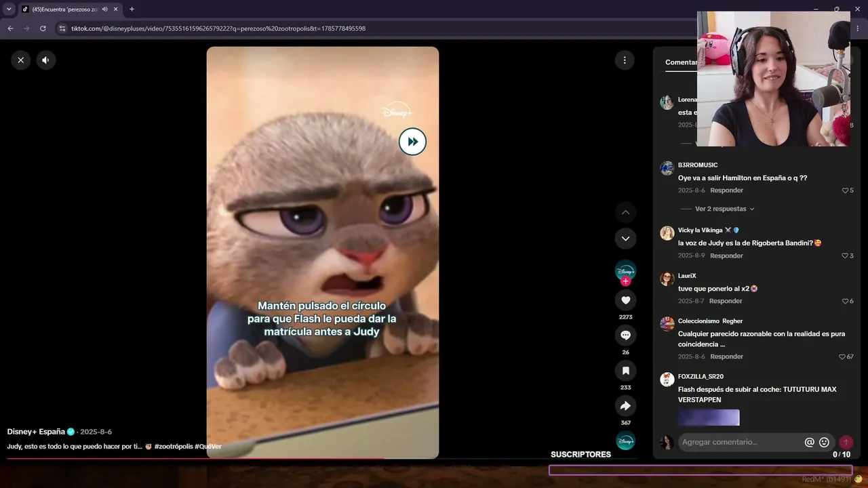This screenshot has width=868, height=488.
Task: Open a new browser tab
Action: (132, 9)
